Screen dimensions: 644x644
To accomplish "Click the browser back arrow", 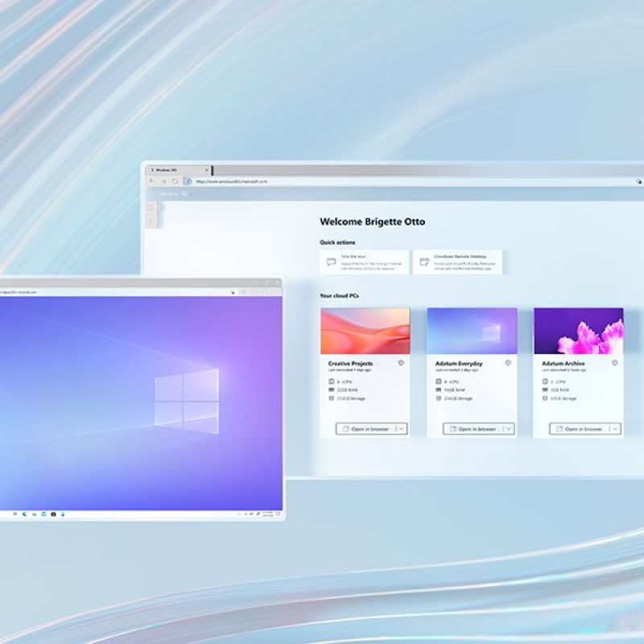I will click(x=151, y=181).
